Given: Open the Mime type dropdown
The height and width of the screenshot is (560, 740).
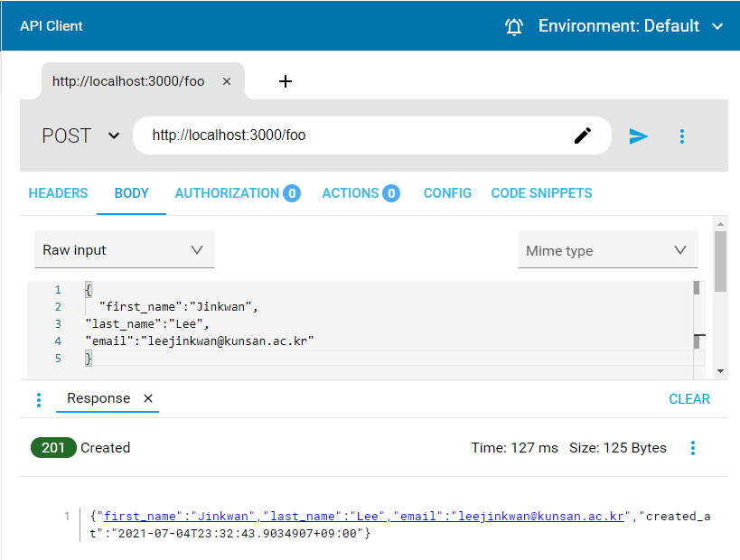Looking at the screenshot, I should [607, 250].
